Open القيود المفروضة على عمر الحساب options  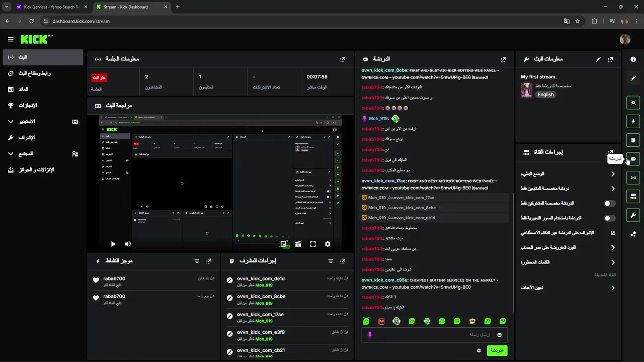(x=568, y=247)
